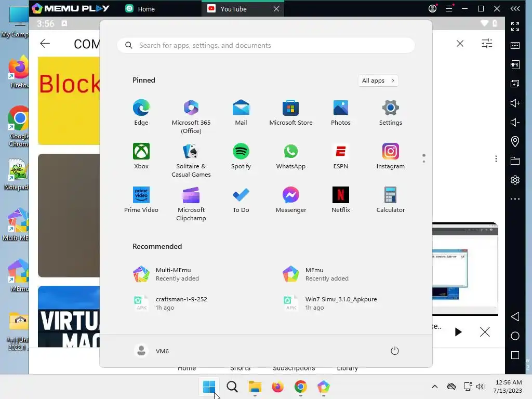Open Microsoft Store from Start menu
This screenshot has height=399, width=532.
(291, 113)
